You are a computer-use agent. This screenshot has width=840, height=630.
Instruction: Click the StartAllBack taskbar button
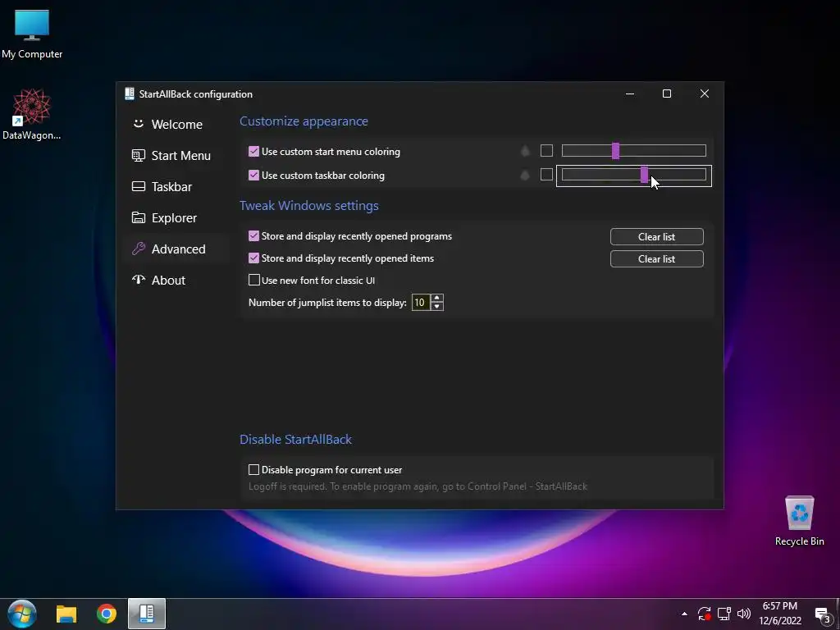[x=147, y=614]
